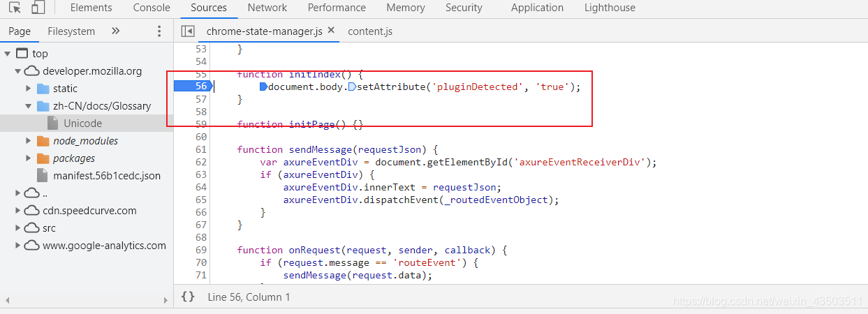This screenshot has width=868, height=314.
Task: Expand the node_modules folder
Action: coord(29,141)
